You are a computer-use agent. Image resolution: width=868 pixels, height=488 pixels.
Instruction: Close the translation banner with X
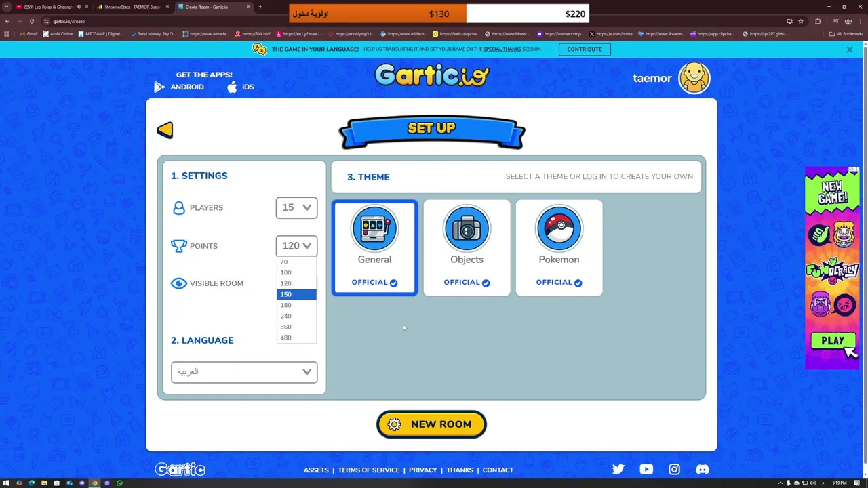pos(849,49)
